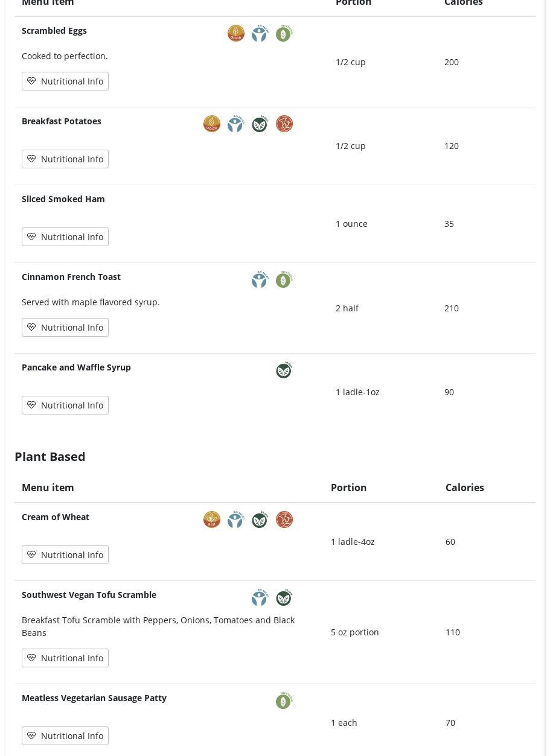Show Cream of Wheat Nutritional Info
Viewport: 550px width, 756px height.
coord(65,554)
